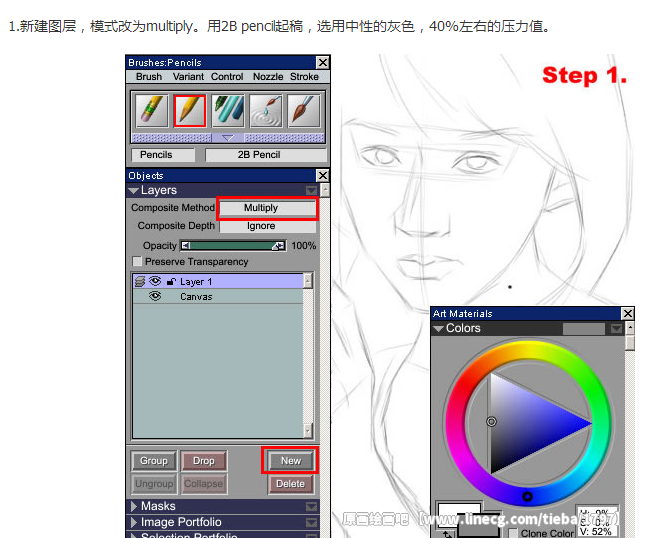The image size is (661, 538).
Task: Swap the primary and secondary colors
Action: pos(447,534)
